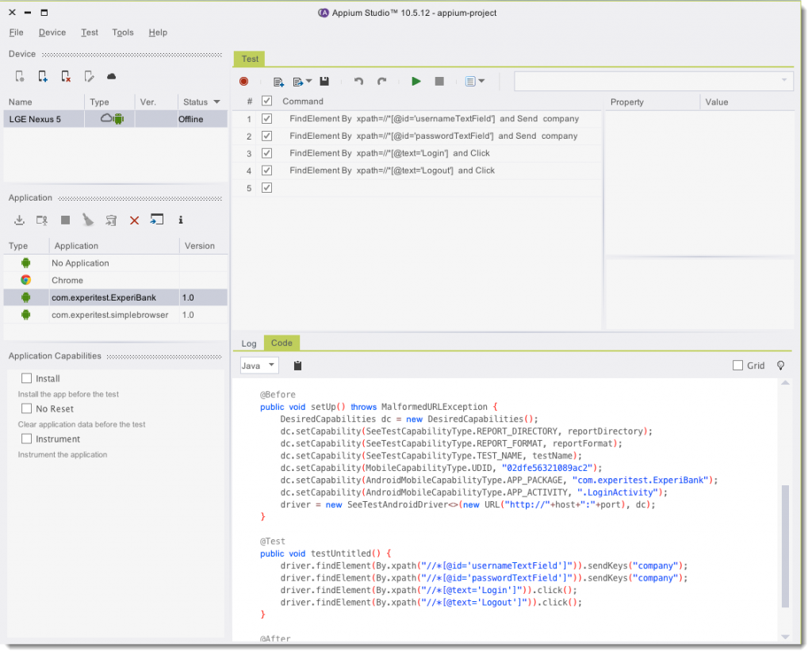
Task: Select the LGE Nexus 5 device row
Action: click(116, 119)
